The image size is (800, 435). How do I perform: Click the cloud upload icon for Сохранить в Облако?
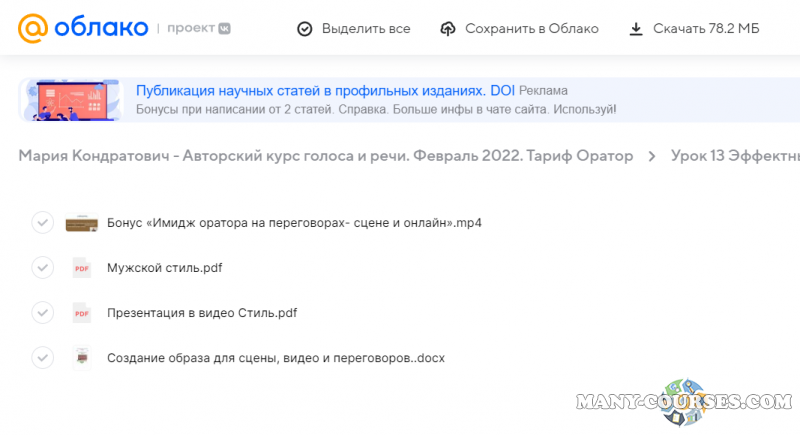(x=448, y=29)
